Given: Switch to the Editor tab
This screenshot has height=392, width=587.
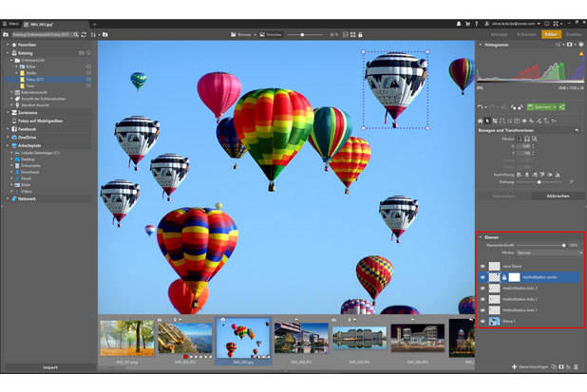Looking at the screenshot, I should tap(550, 33).
